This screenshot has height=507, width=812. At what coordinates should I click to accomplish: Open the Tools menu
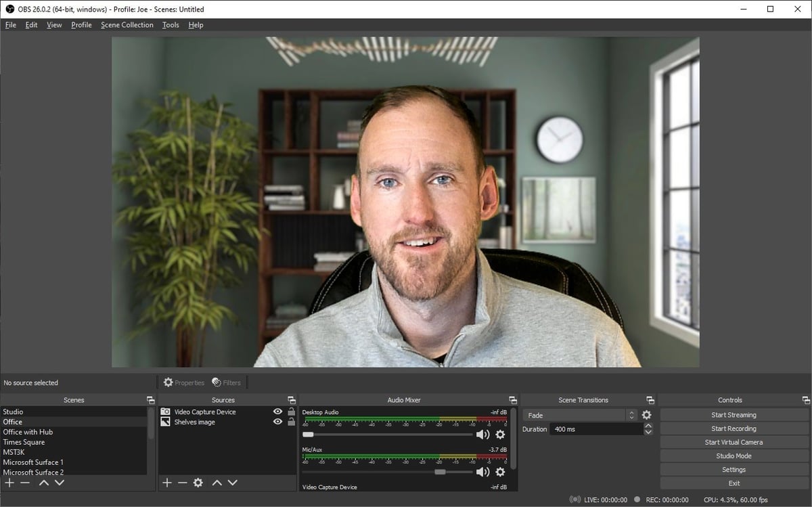pos(170,25)
